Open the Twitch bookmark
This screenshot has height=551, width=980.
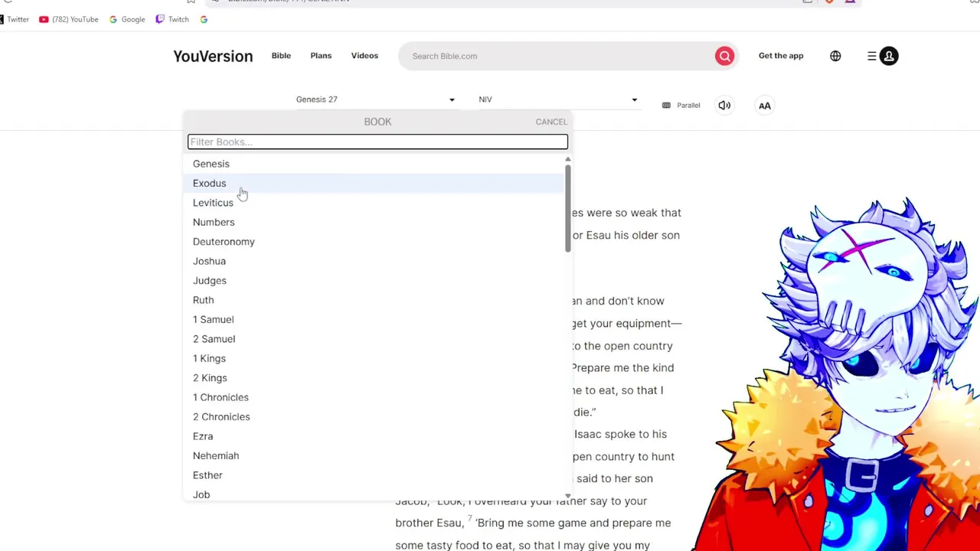[172, 19]
